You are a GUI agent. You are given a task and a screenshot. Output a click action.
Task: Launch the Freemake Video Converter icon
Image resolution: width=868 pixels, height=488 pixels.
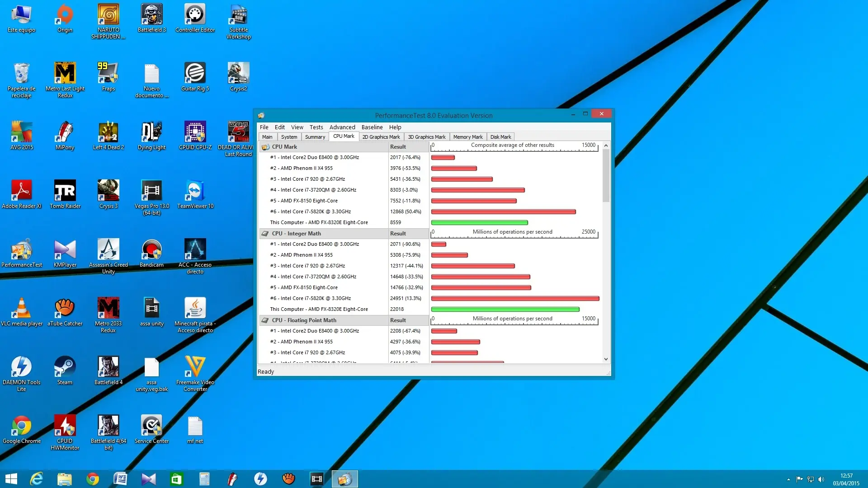[x=195, y=374]
